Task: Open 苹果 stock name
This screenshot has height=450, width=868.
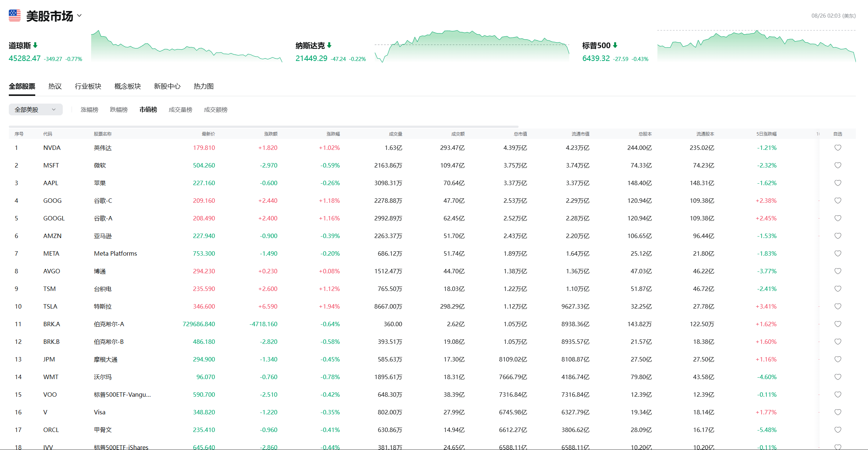Action: 100,183
